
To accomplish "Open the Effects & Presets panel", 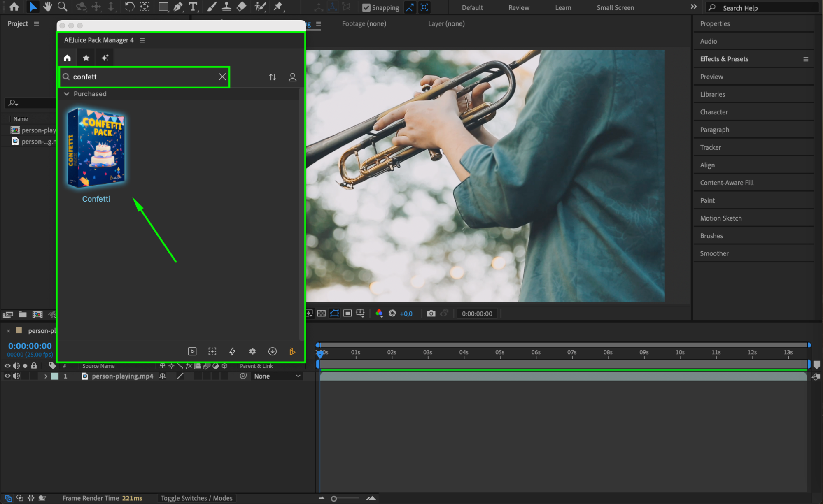I will pyautogui.click(x=724, y=59).
